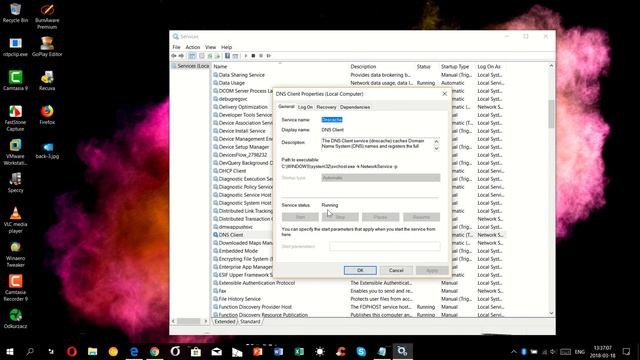Click the Back arrow in Services toolbar
The width and height of the screenshot is (640, 360).
pos(174,56)
